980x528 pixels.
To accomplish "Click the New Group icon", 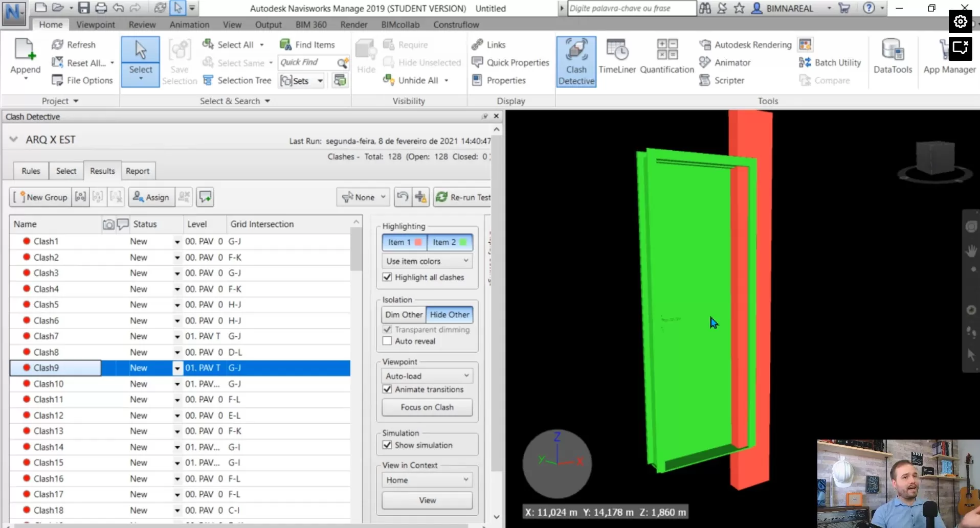I will coord(19,197).
